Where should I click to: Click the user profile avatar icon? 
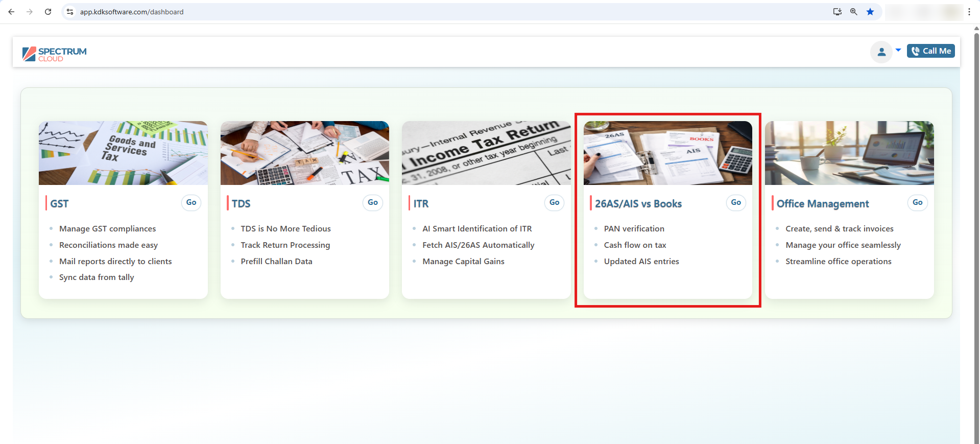tap(881, 52)
